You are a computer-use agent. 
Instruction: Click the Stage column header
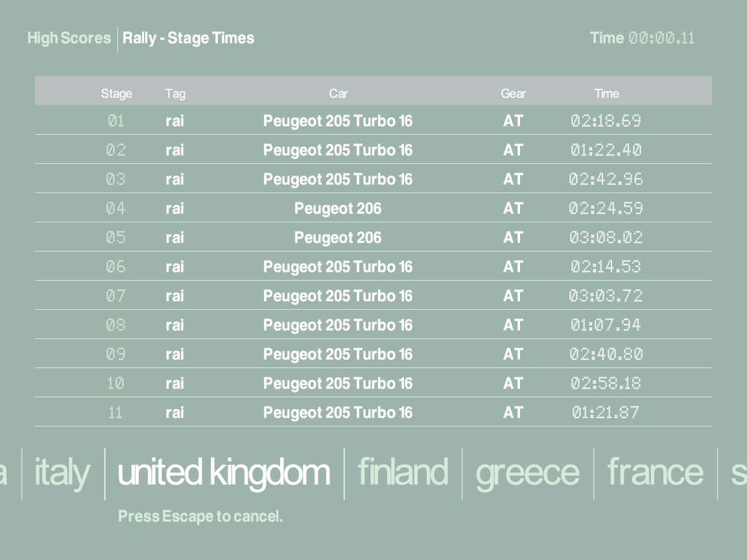coord(117,93)
